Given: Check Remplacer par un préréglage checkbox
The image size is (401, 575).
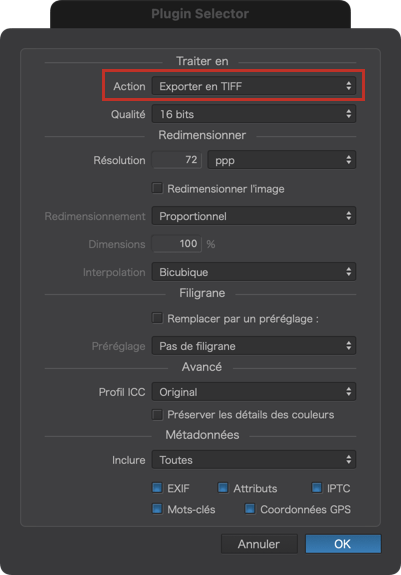Looking at the screenshot, I should (x=157, y=318).
